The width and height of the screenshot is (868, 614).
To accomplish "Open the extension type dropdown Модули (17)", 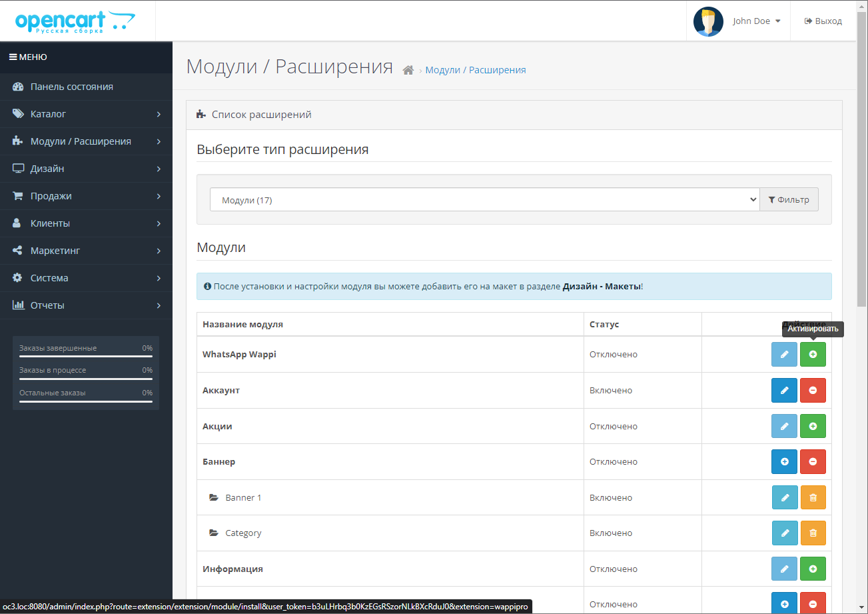I will [484, 200].
